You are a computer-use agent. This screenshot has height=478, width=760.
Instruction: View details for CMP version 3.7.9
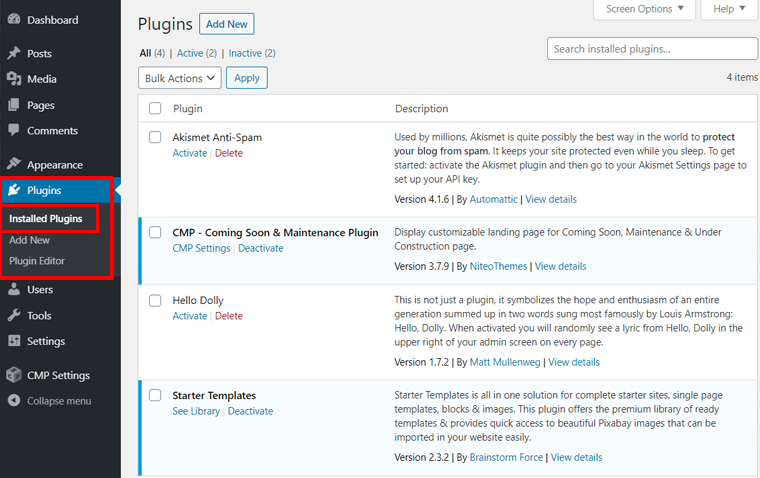[560, 266]
